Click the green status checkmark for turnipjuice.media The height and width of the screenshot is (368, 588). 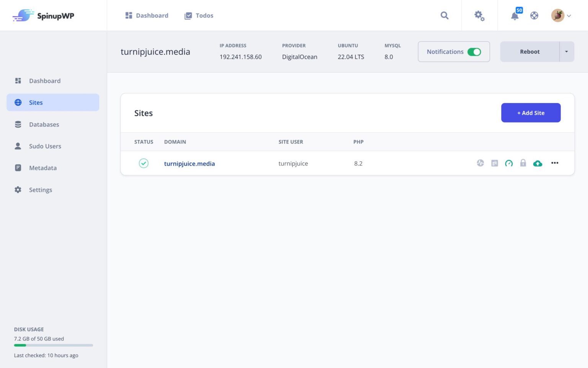pyautogui.click(x=144, y=163)
